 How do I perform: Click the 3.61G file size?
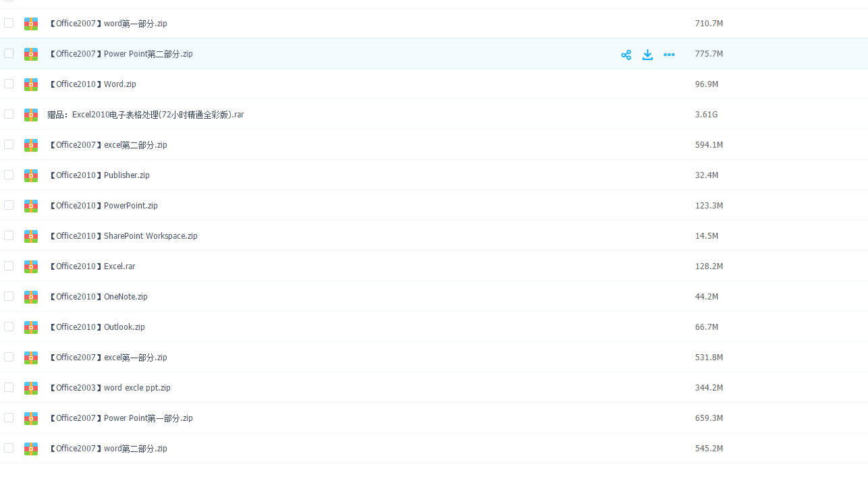point(706,115)
